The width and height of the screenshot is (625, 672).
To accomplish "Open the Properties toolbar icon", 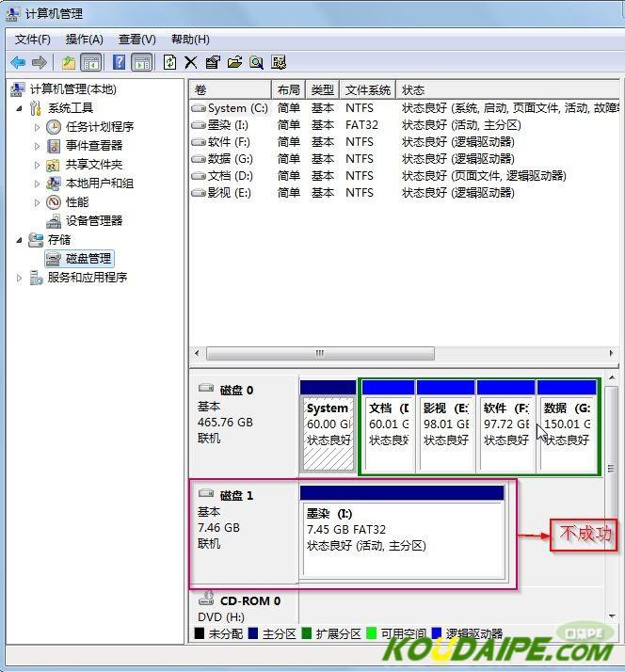I will tap(213, 62).
